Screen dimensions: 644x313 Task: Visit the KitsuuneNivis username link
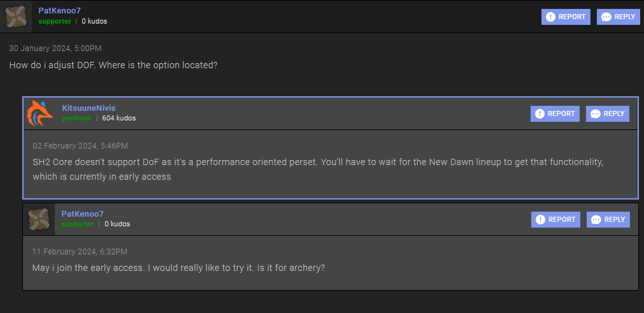pyautogui.click(x=89, y=108)
